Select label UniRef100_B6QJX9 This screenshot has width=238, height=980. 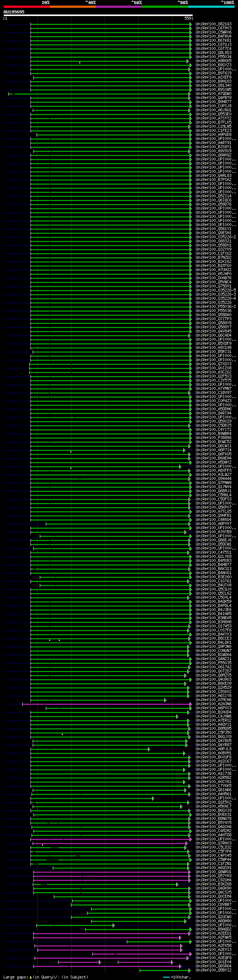click(x=214, y=737)
